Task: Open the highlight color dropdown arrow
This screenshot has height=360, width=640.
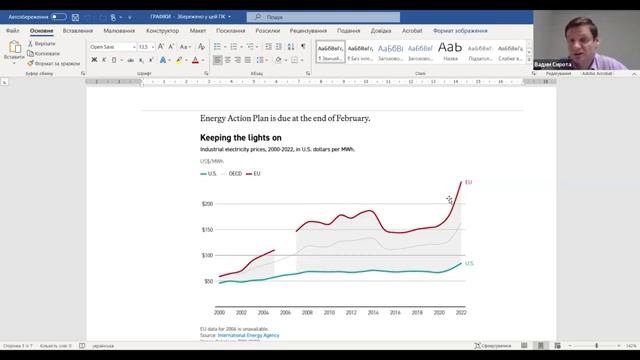Action: (x=186, y=60)
